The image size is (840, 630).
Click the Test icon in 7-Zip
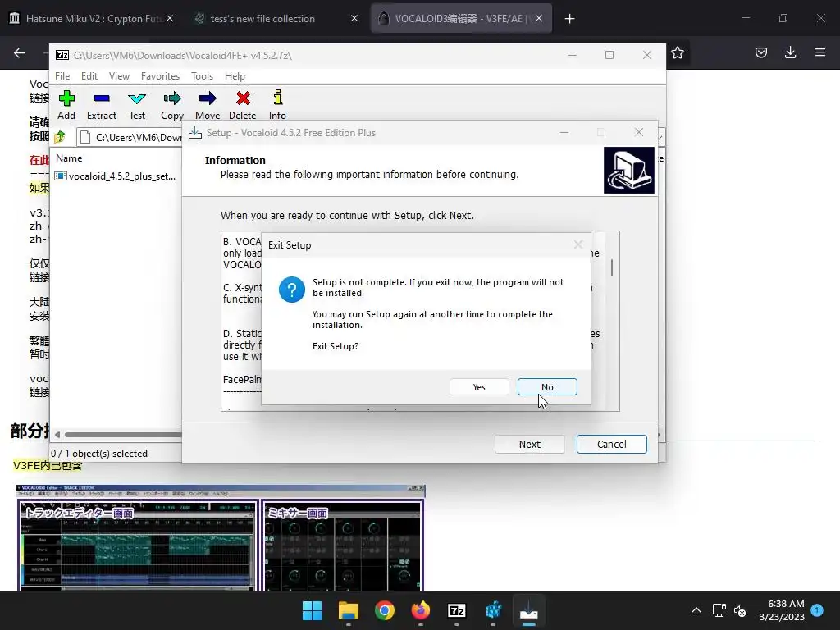137,98
